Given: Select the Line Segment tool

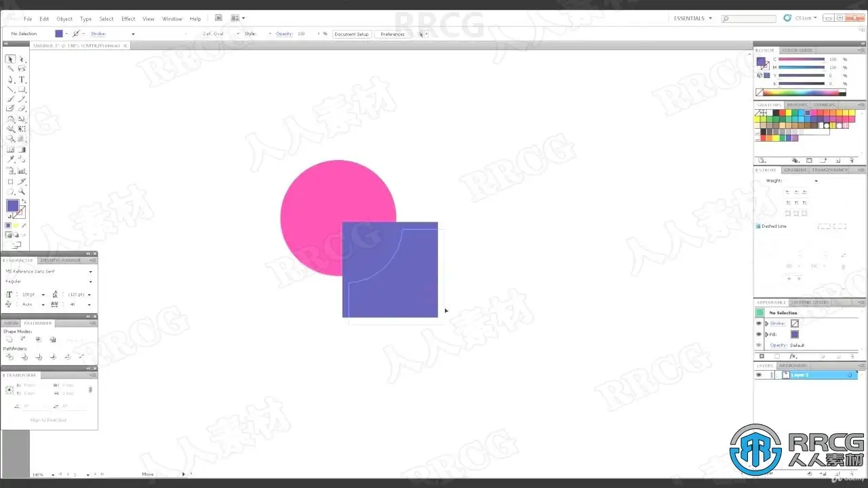Looking at the screenshot, I should pos(10,89).
